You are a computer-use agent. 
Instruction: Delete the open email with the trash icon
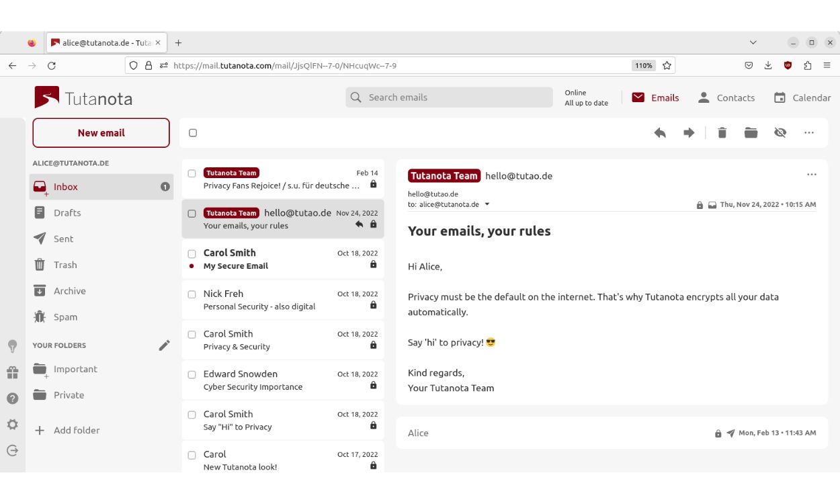(722, 132)
